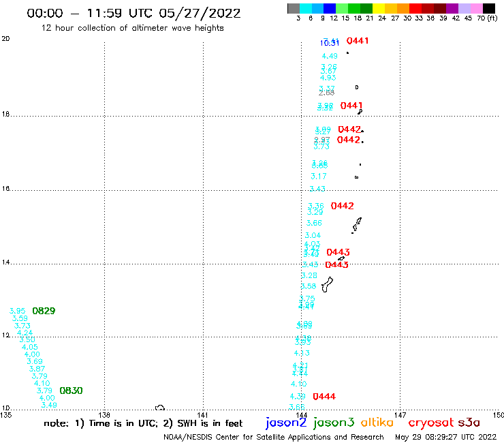The image size is (504, 443).
Task: Click the gray 0–3 ft legend swatch
Action: tap(294, 8)
